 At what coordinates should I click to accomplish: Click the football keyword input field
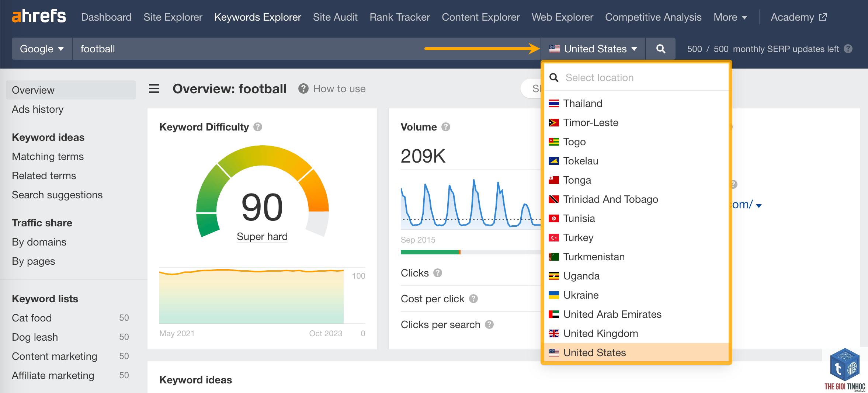pyautogui.click(x=306, y=49)
